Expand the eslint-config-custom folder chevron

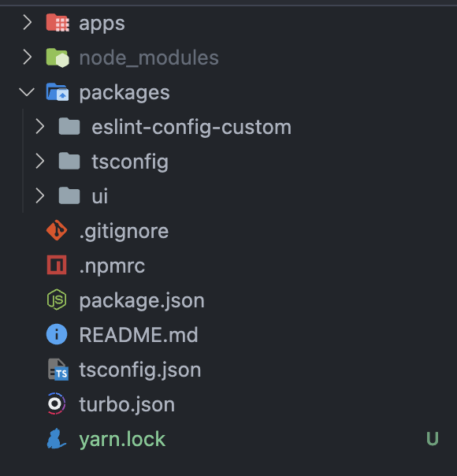pyautogui.click(x=39, y=127)
